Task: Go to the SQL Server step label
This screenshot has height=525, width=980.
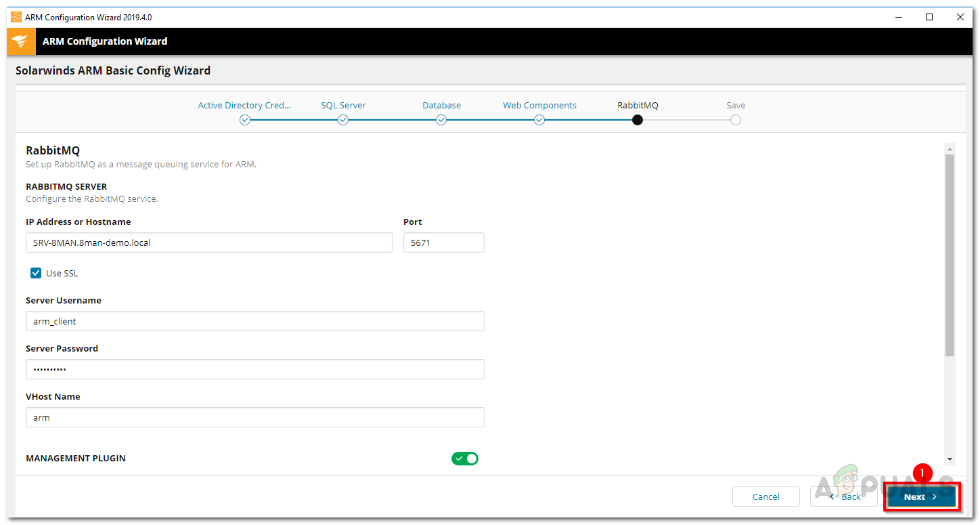Action: click(x=343, y=105)
